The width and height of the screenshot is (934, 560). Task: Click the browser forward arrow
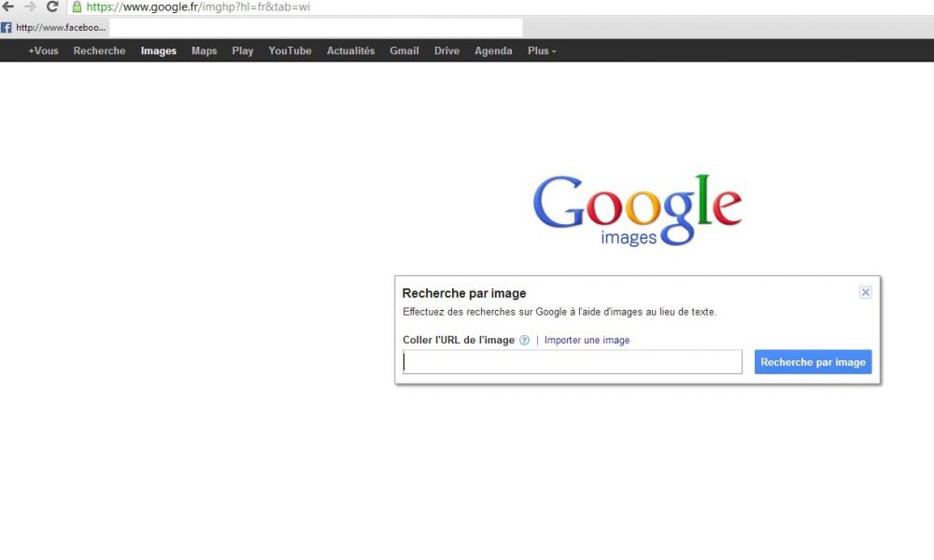(30, 7)
